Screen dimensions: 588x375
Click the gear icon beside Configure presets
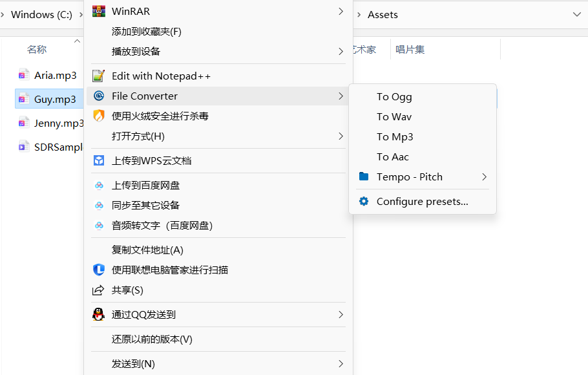(364, 201)
